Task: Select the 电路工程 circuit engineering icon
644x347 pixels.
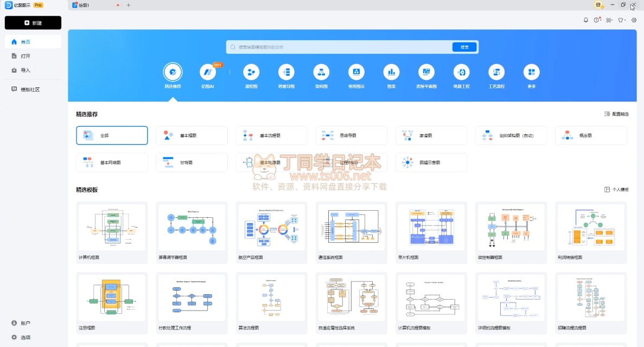Action: point(461,72)
